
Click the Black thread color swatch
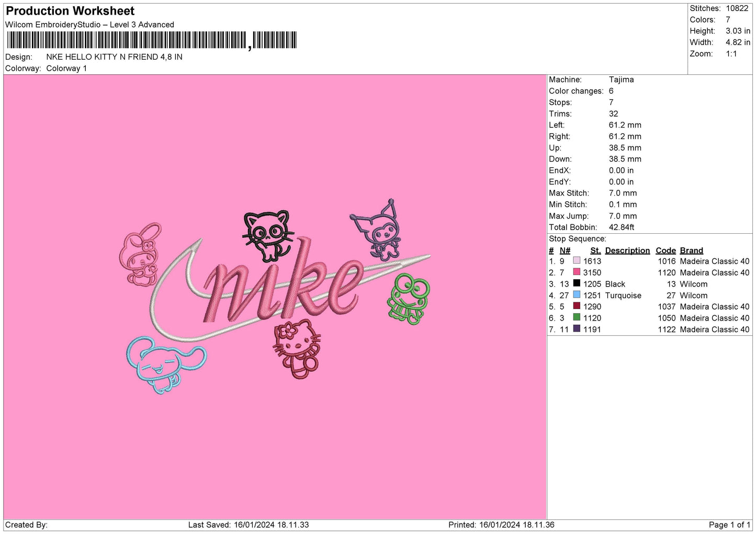click(x=577, y=283)
